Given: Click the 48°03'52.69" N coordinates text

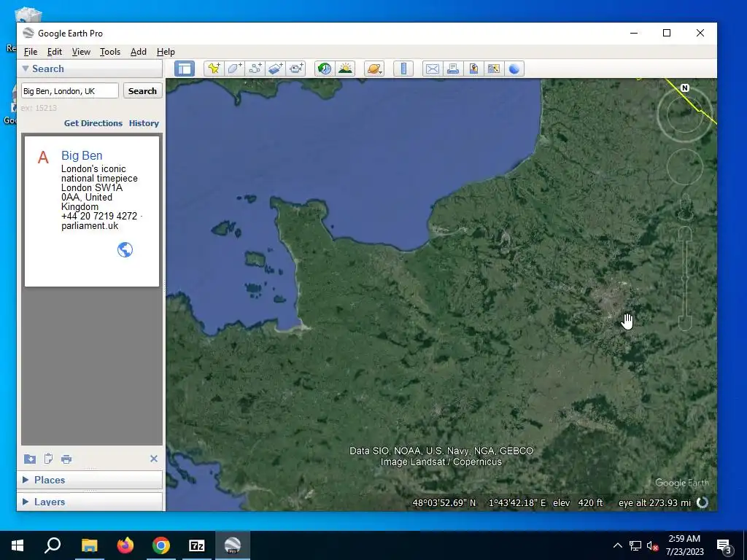Looking at the screenshot, I should point(444,503).
